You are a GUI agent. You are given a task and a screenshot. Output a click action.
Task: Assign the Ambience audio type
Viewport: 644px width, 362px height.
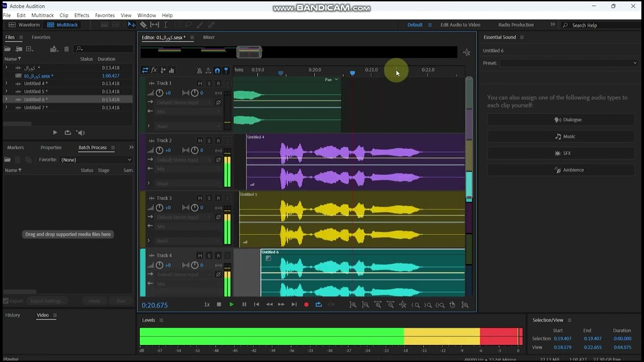pos(561,170)
